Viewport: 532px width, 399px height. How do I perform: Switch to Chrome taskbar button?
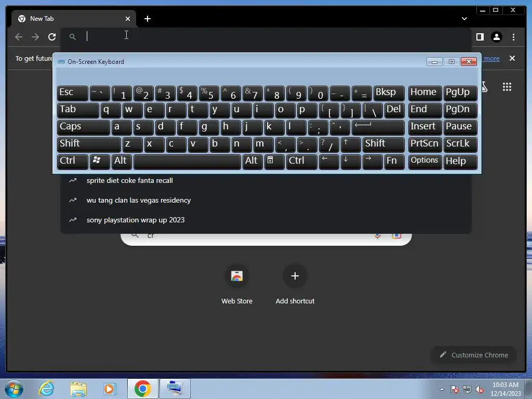tap(142, 389)
